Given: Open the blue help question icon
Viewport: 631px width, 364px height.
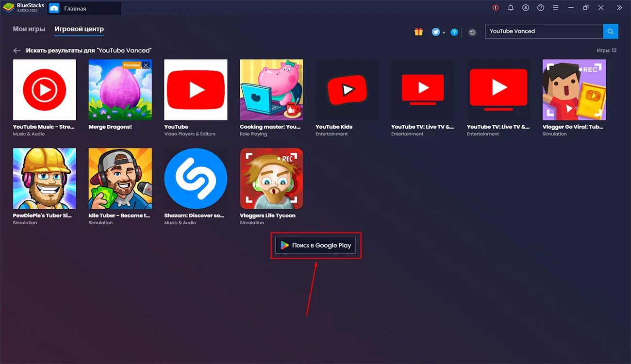Looking at the screenshot, I should coord(454,32).
